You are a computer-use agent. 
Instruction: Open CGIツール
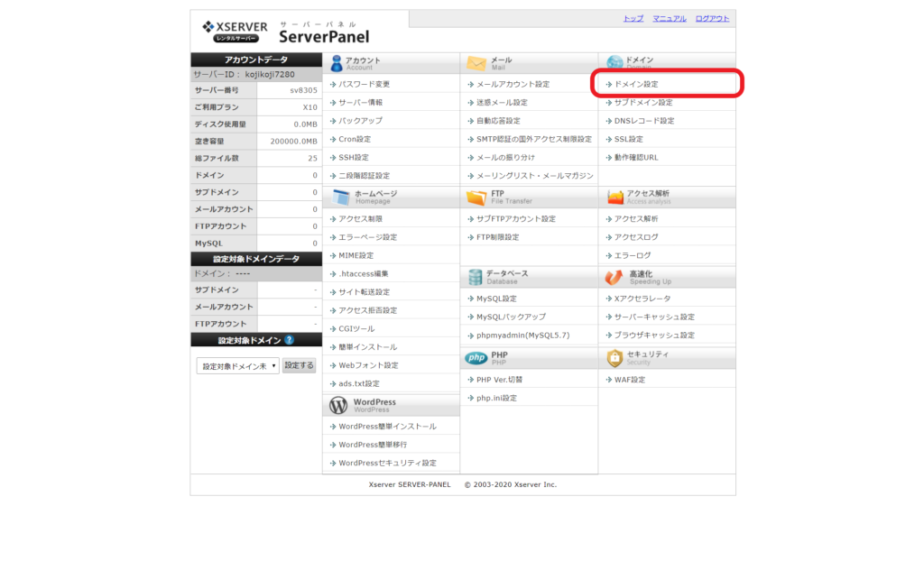pos(356,328)
